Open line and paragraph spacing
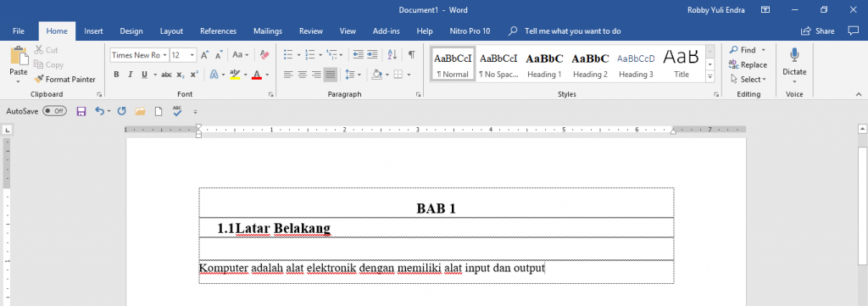Image resolution: width=868 pixels, height=306 pixels. coord(349,74)
